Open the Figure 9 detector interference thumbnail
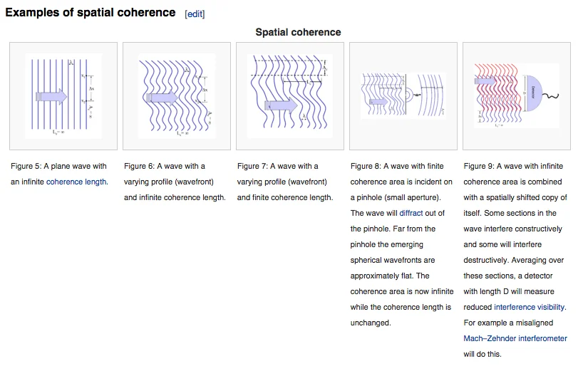Image resolution: width=588 pixels, height=376 pixels. pyautogui.click(x=517, y=96)
